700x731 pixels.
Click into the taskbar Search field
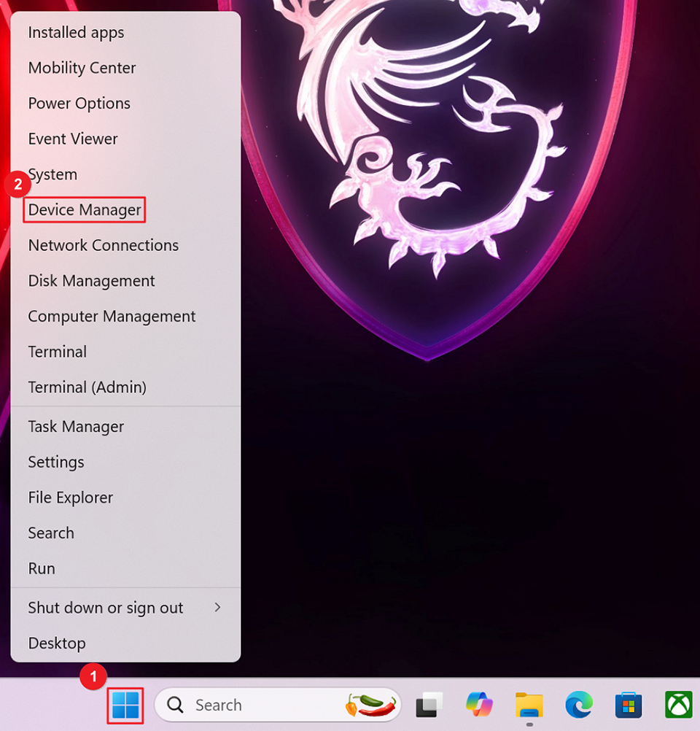click(x=278, y=705)
